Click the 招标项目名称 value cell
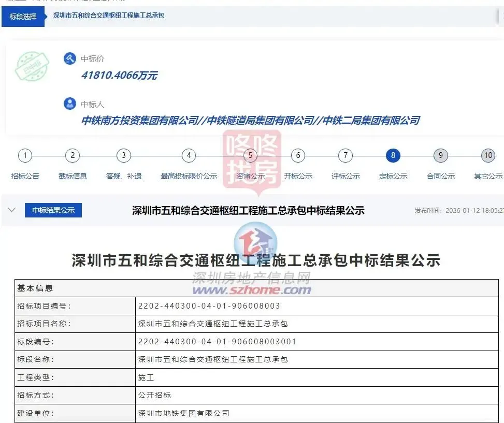Screen dimensions: 504x423 coord(316,324)
